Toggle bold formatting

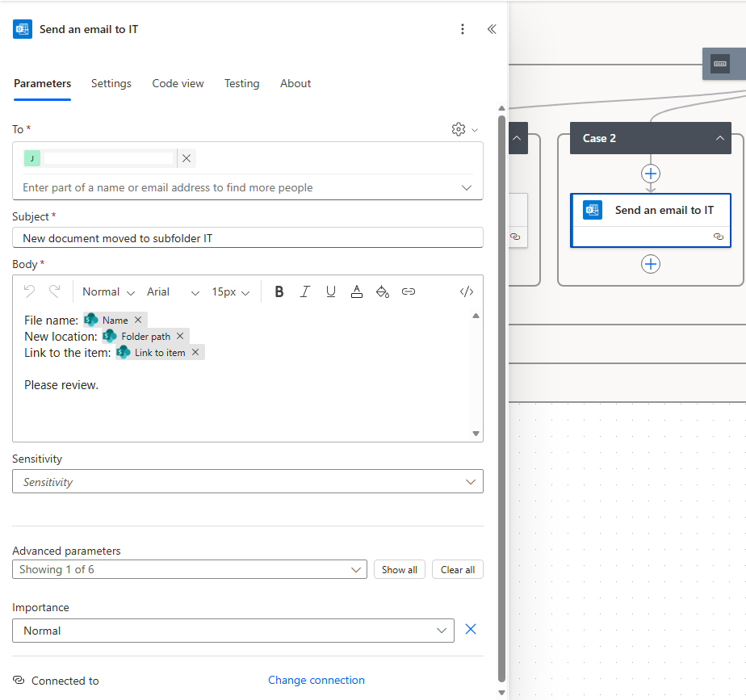coord(279,291)
